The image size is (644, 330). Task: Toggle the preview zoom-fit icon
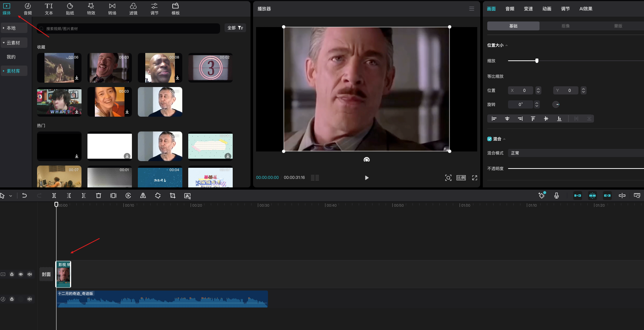click(x=448, y=178)
